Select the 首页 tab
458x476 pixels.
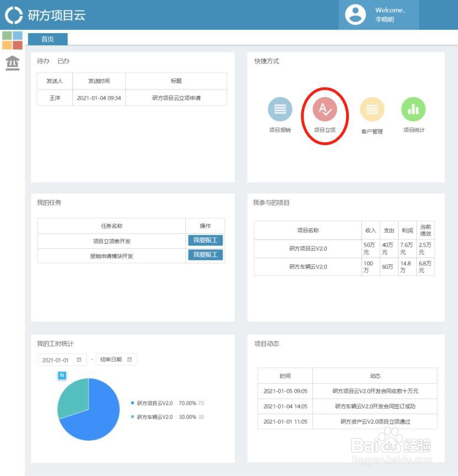[47, 39]
